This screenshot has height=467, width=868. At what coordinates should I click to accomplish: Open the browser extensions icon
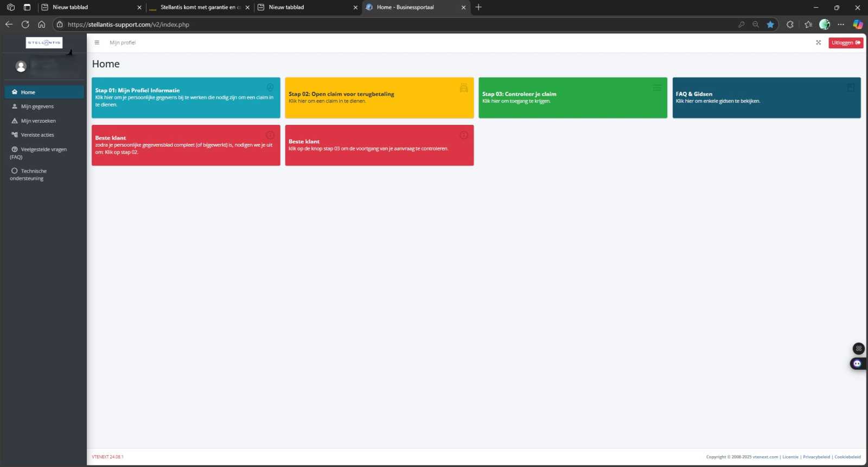click(790, 24)
